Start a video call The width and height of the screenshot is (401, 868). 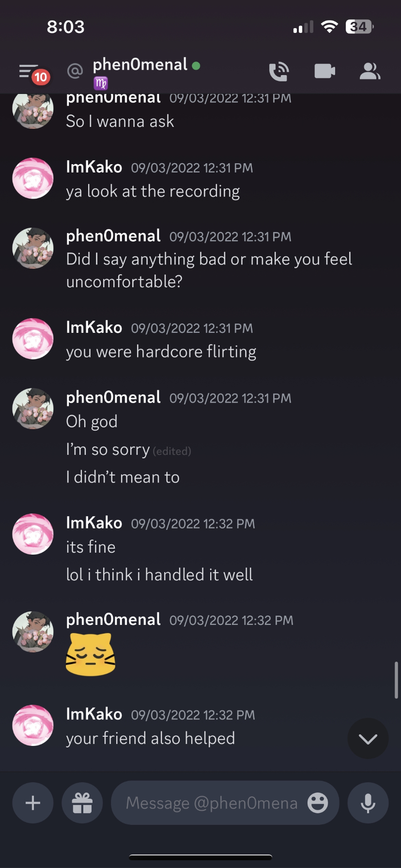pyautogui.click(x=324, y=72)
